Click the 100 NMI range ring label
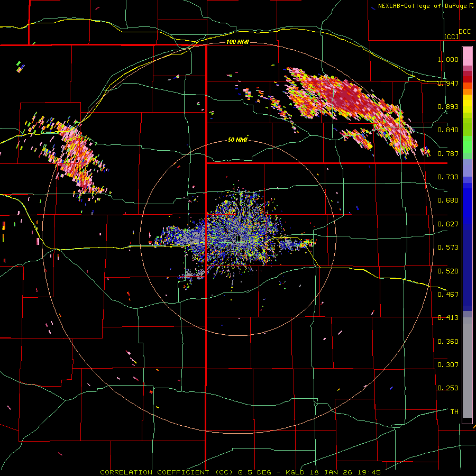Viewport: 476px width, 476px height. (237, 42)
